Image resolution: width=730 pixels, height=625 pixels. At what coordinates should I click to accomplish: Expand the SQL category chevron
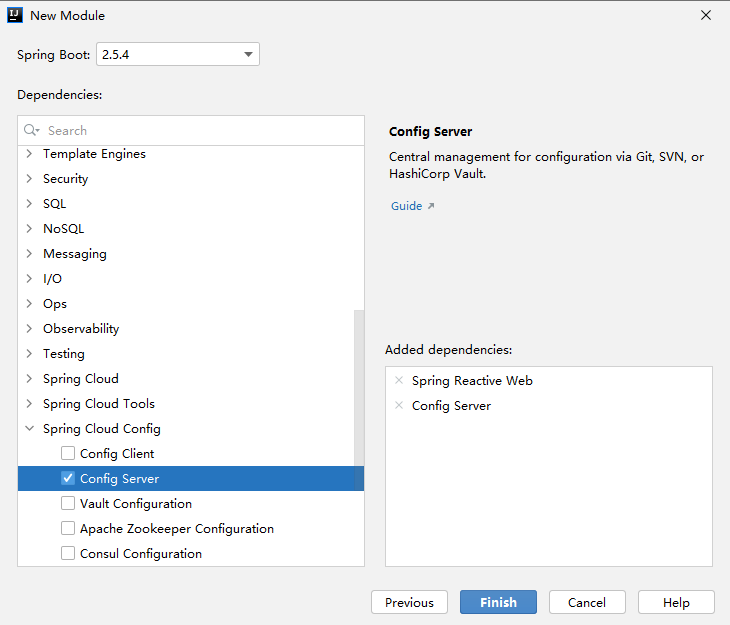[x=29, y=204]
